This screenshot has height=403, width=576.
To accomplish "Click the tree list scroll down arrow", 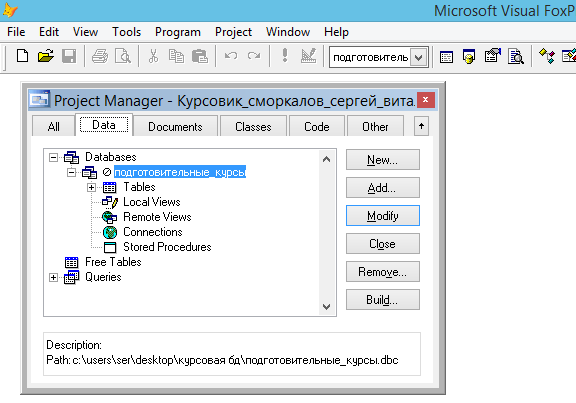I will 326,306.
